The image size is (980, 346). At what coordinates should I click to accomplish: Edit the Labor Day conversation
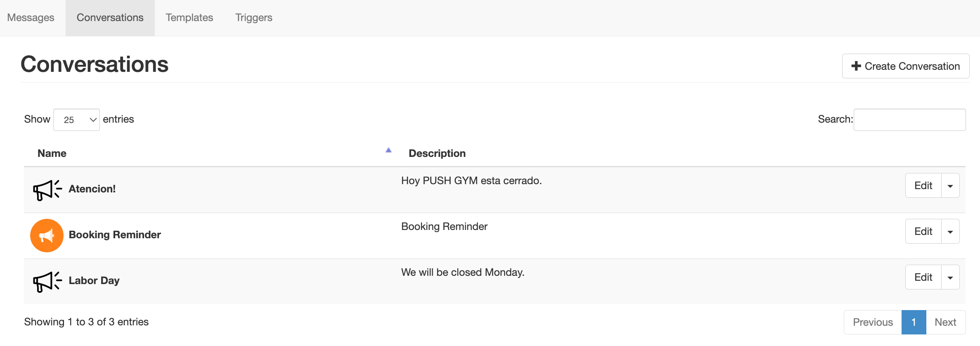click(x=923, y=277)
